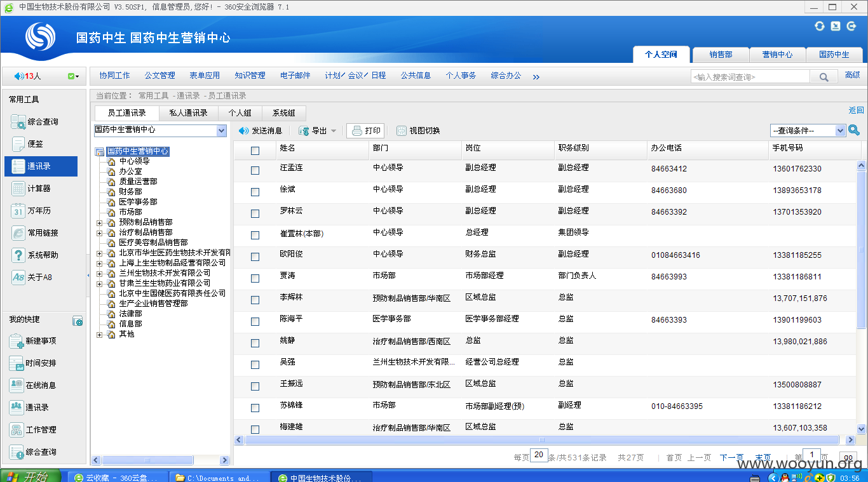
Task: Click the 高级 advanced search link
Action: click(x=852, y=75)
